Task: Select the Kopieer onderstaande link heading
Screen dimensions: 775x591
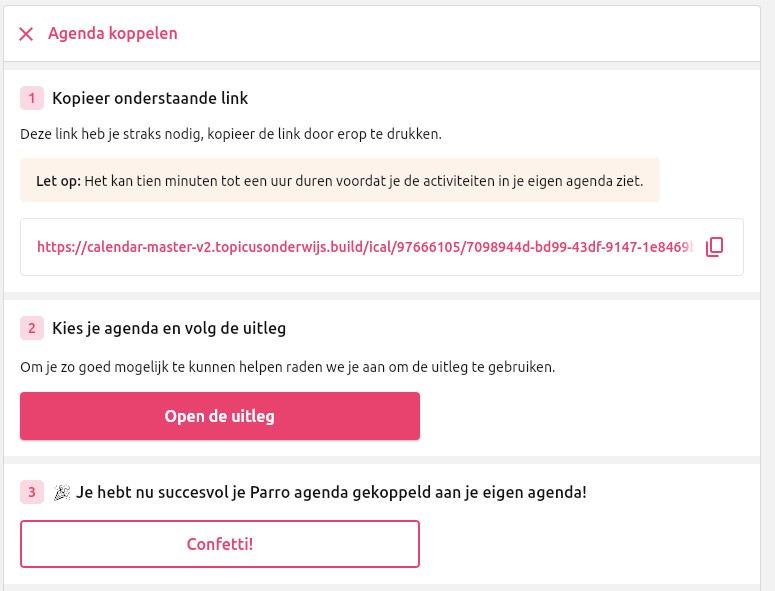Action: [x=150, y=98]
